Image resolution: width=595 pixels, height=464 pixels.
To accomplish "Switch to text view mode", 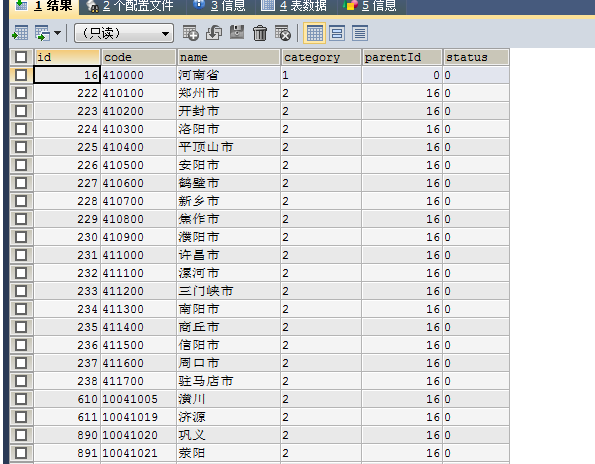I will [360, 33].
